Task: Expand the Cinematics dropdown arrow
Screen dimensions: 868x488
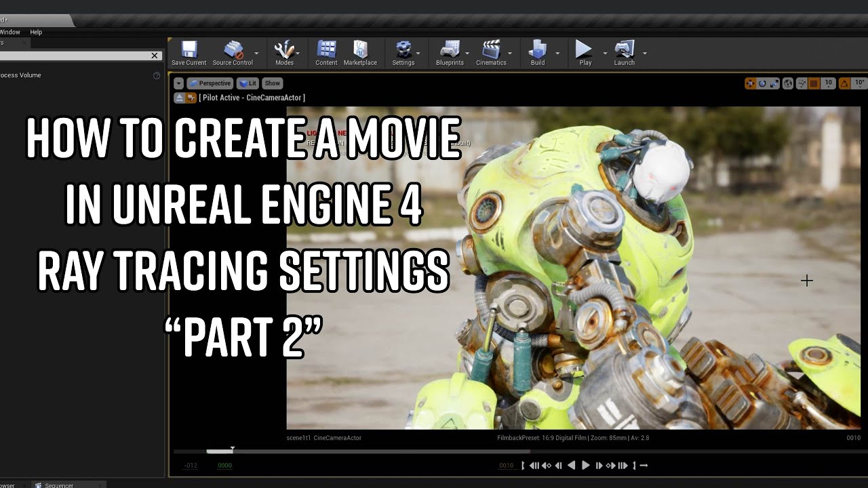Action: coord(509,53)
